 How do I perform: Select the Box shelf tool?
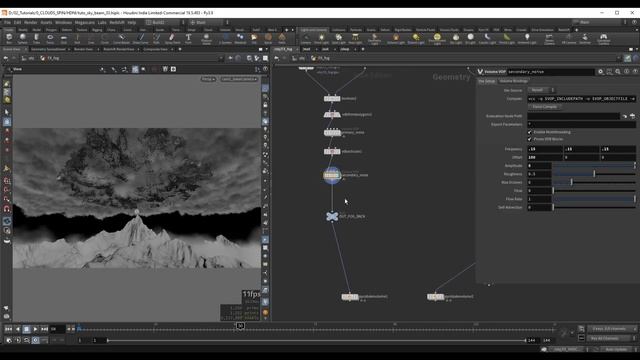9,38
